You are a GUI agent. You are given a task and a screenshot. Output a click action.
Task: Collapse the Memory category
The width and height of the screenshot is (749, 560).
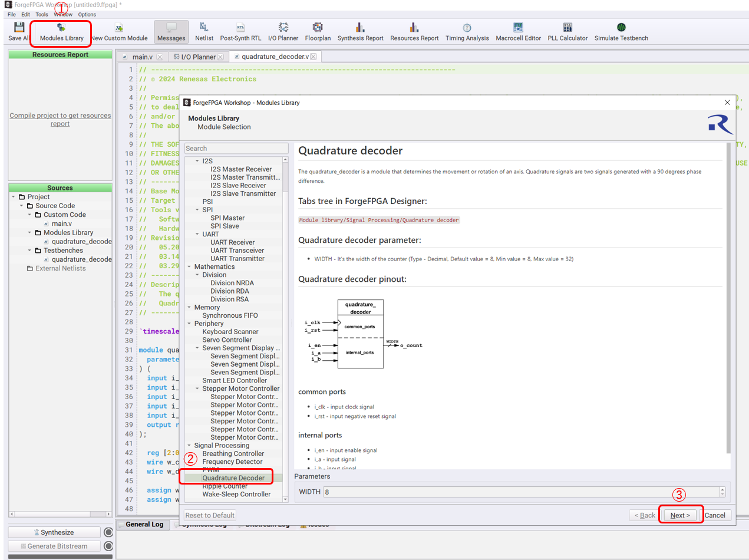189,307
